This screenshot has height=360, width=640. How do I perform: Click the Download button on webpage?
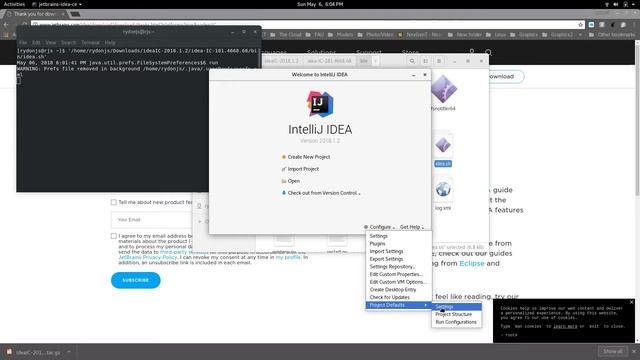(x=501, y=76)
